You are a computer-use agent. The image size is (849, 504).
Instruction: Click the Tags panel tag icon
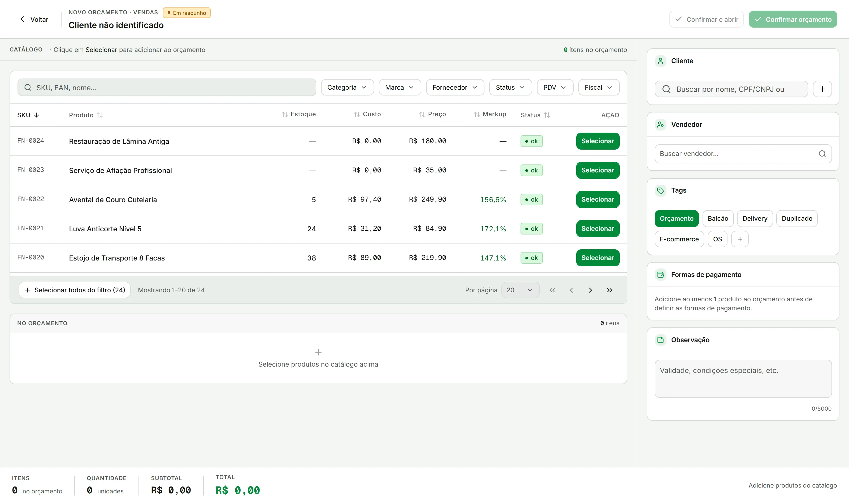tap(660, 190)
